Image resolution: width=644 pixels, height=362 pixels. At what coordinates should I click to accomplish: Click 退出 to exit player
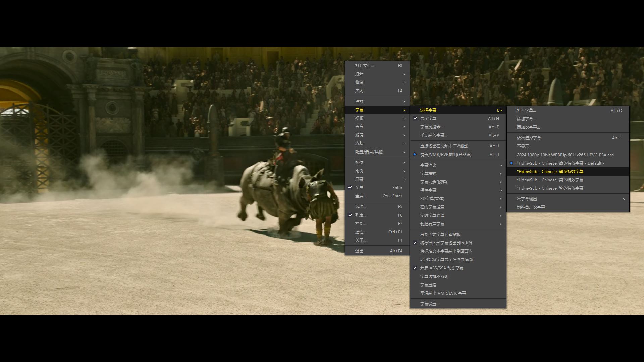[x=359, y=251]
